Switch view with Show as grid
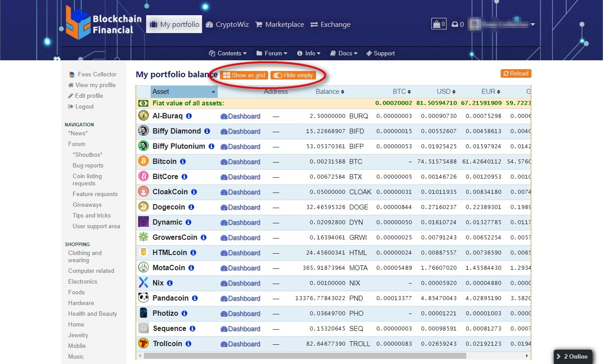This screenshot has height=364, width=603. click(x=244, y=75)
